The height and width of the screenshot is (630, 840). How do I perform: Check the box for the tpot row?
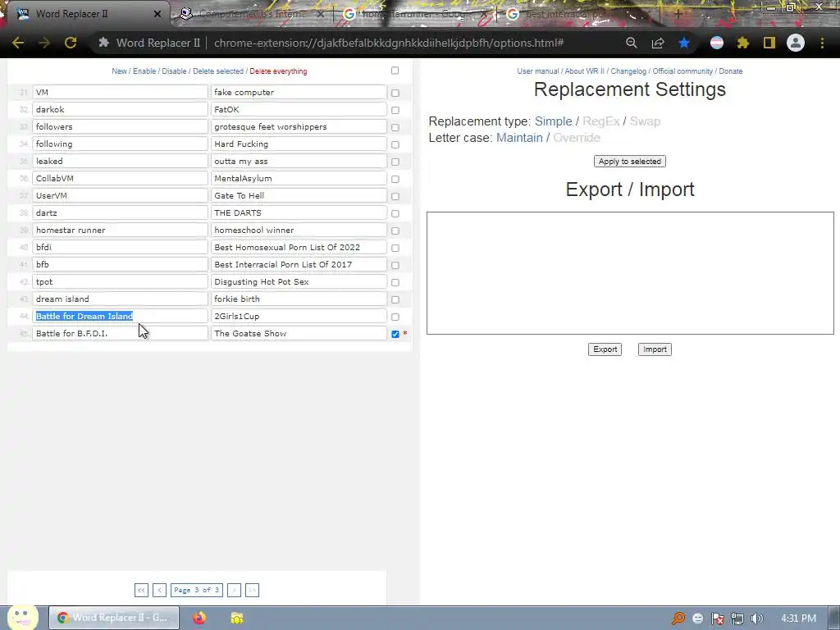pos(395,282)
